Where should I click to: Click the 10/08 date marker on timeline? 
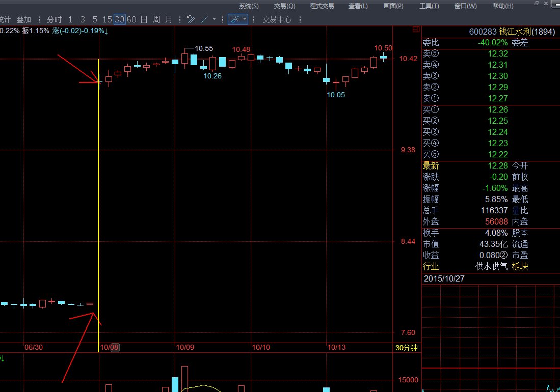point(110,347)
